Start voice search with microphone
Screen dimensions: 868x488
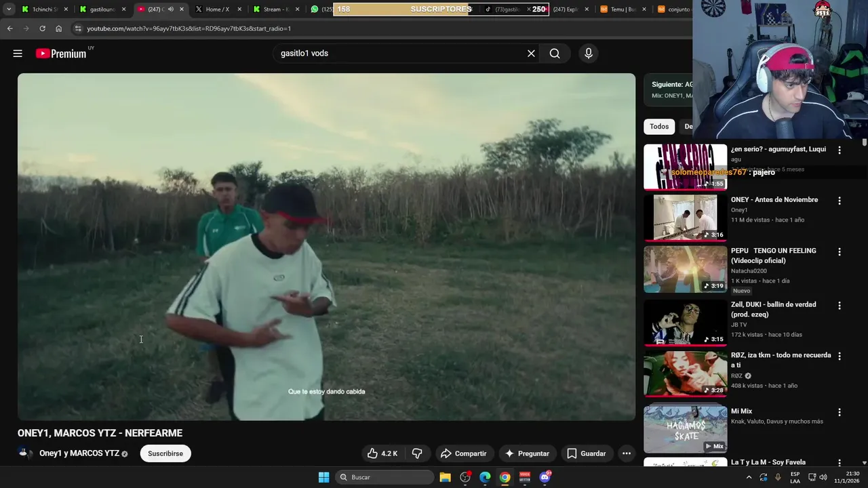tap(589, 54)
